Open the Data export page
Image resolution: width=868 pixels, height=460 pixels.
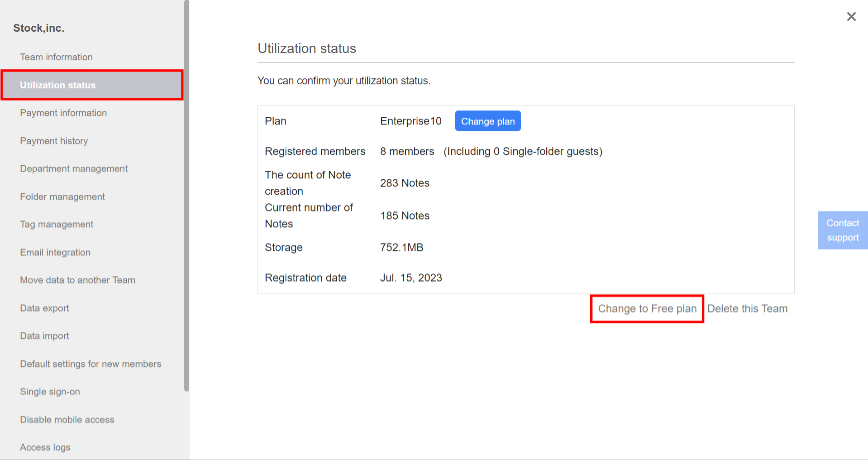pyautogui.click(x=44, y=308)
